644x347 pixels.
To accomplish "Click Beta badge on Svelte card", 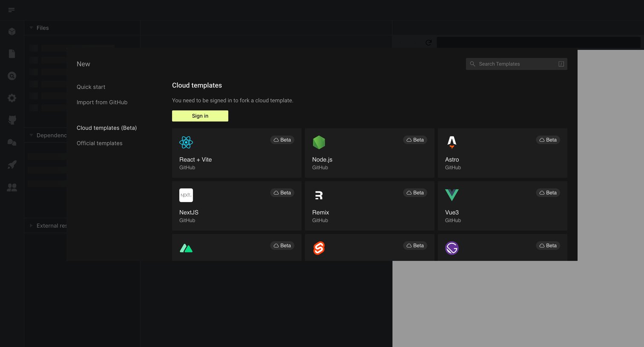I will tap(415, 246).
